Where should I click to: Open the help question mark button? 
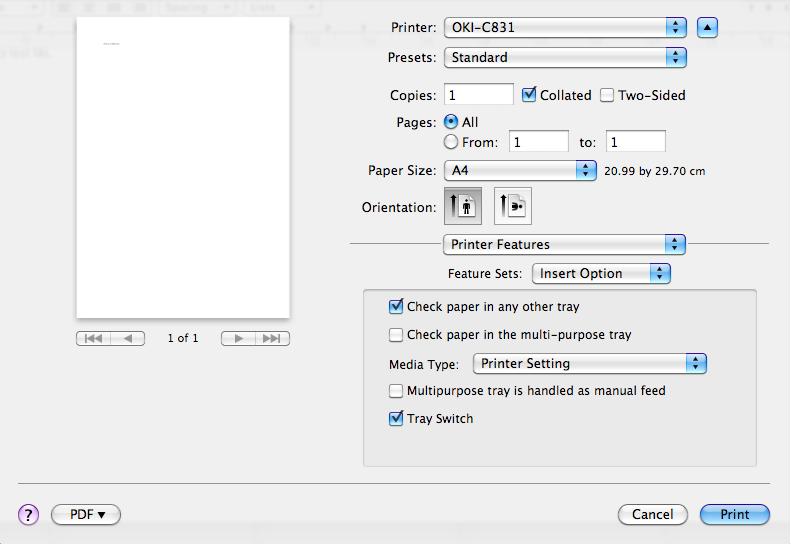click(28, 515)
